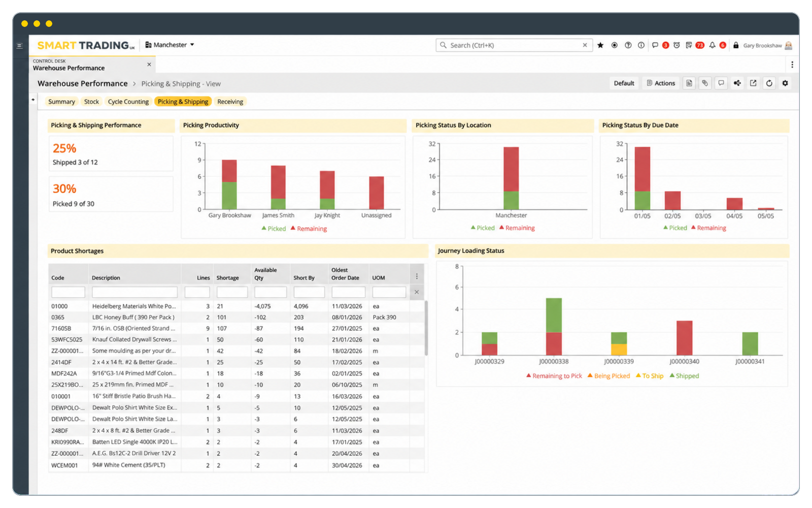Open the notifications bell icon
Viewport: 812px width, 508px height.
713,45
